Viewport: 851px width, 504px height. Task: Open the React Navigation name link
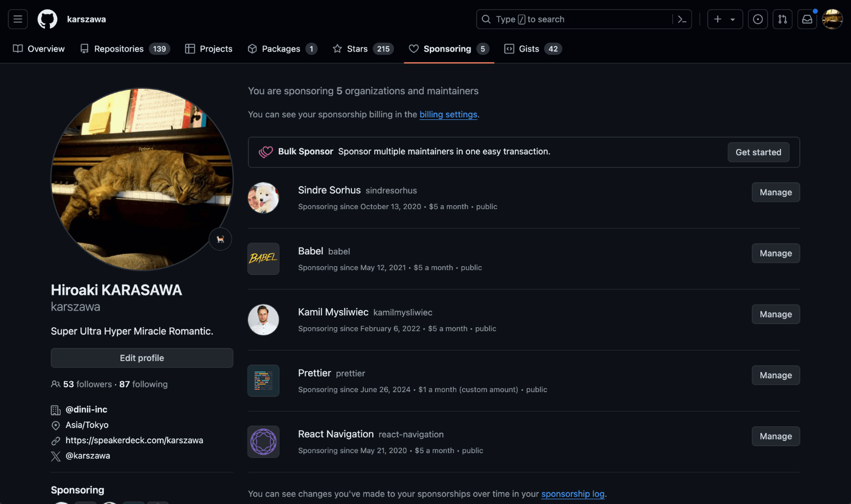336,434
